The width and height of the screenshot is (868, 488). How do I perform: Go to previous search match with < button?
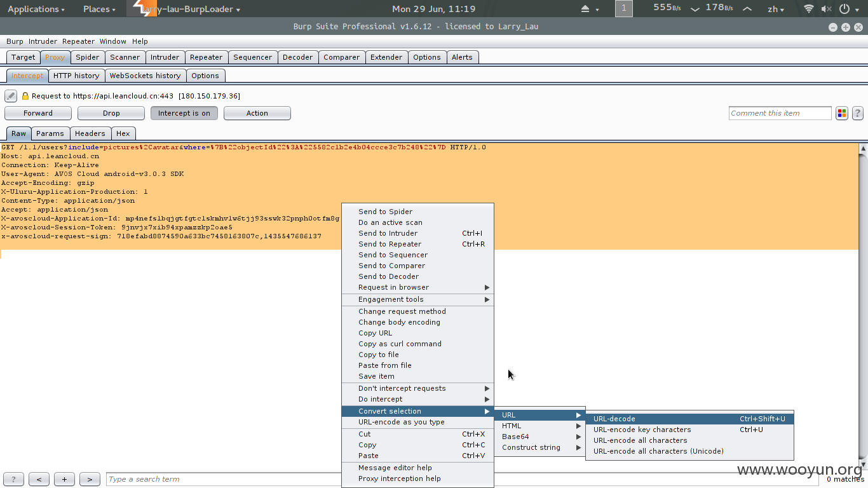[x=39, y=480]
